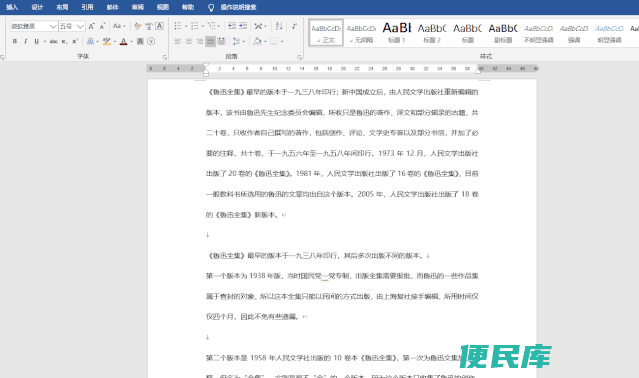
Task: Sort text with the A-Z sort icon
Action: [x=279, y=26]
